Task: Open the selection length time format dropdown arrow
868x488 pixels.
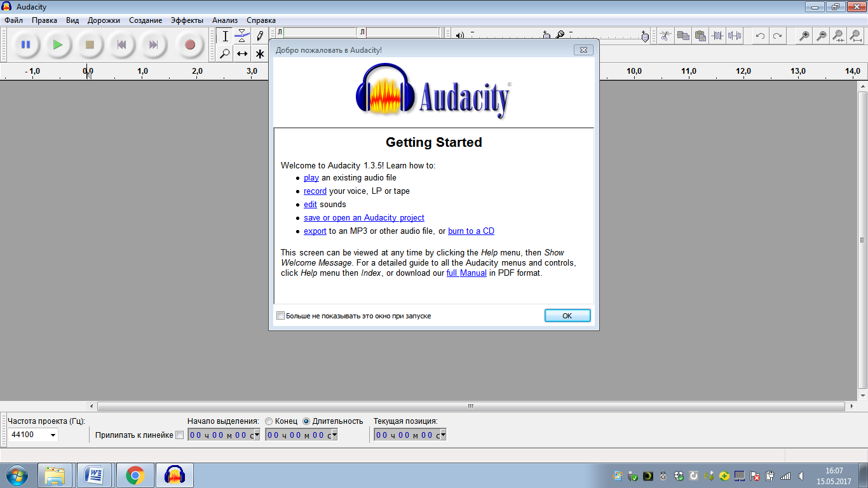Action: coord(334,435)
